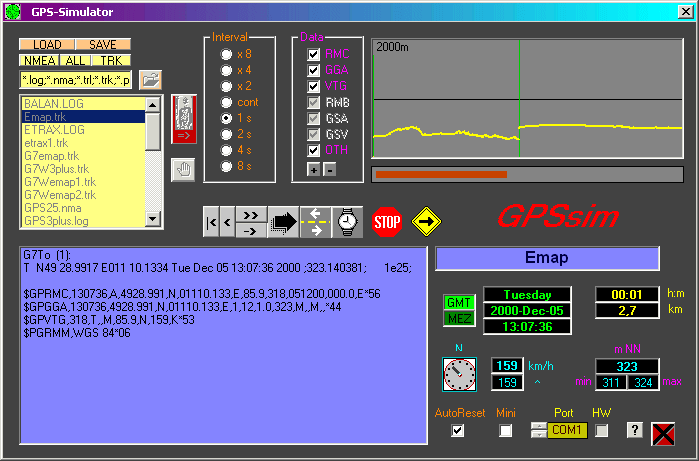Click the large black arrow play button
Image resolution: width=699 pixels, height=461 pixels.
click(285, 220)
